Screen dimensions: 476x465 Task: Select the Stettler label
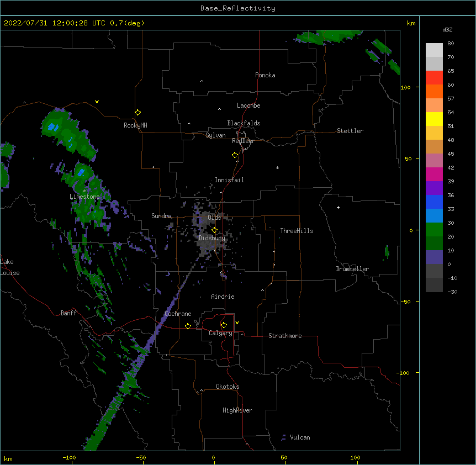350,131
